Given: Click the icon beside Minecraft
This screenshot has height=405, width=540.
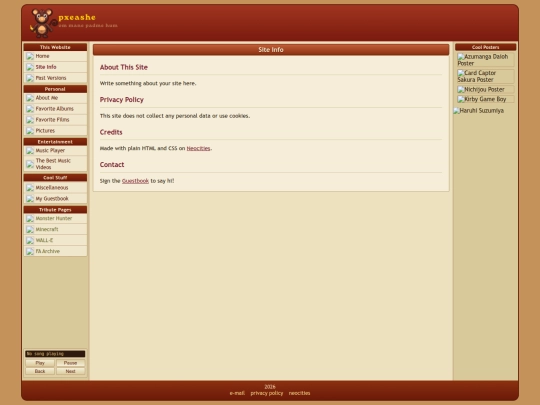Looking at the screenshot, I should point(30,230).
